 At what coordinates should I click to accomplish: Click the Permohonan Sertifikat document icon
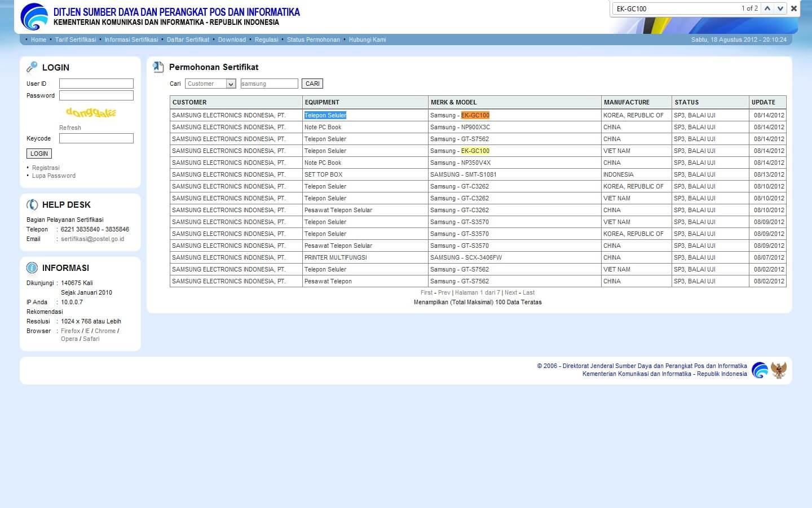[158, 67]
